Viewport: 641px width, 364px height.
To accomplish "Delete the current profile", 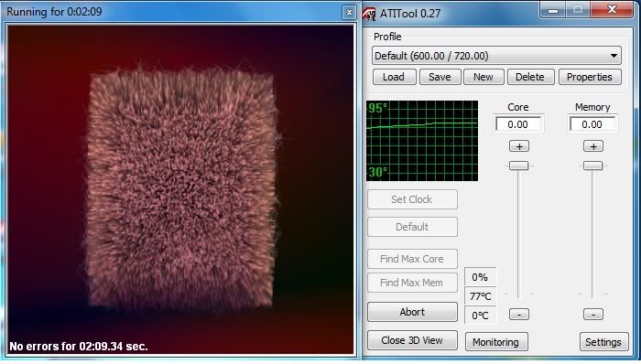I will [530, 77].
